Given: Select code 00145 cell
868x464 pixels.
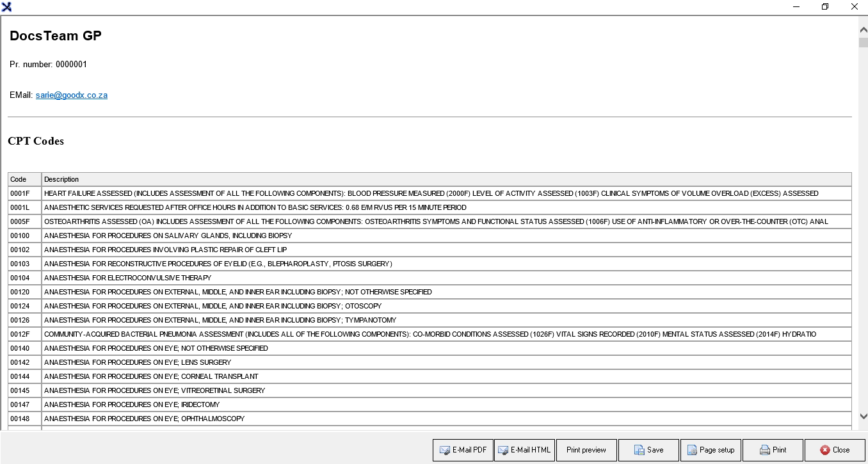Looking at the screenshot, I should [25, 390].
